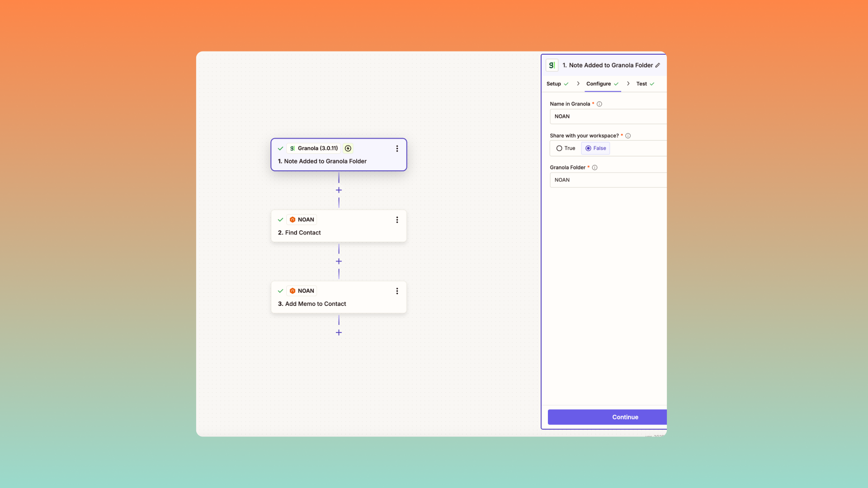This screenshot has height=488, width=868.
Task: Click info icon beside Name in Granola
Action: 599,104
